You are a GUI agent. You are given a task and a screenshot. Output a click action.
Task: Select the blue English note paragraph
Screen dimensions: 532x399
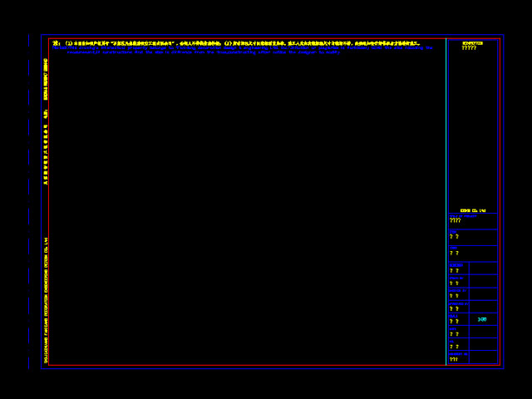[x=241, y=50]
